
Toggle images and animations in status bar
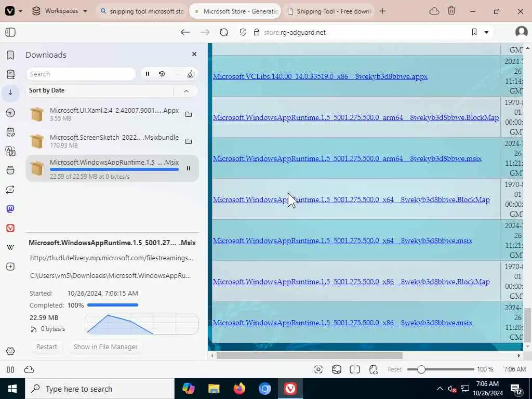pyautogui.click(x=337, y=369)
